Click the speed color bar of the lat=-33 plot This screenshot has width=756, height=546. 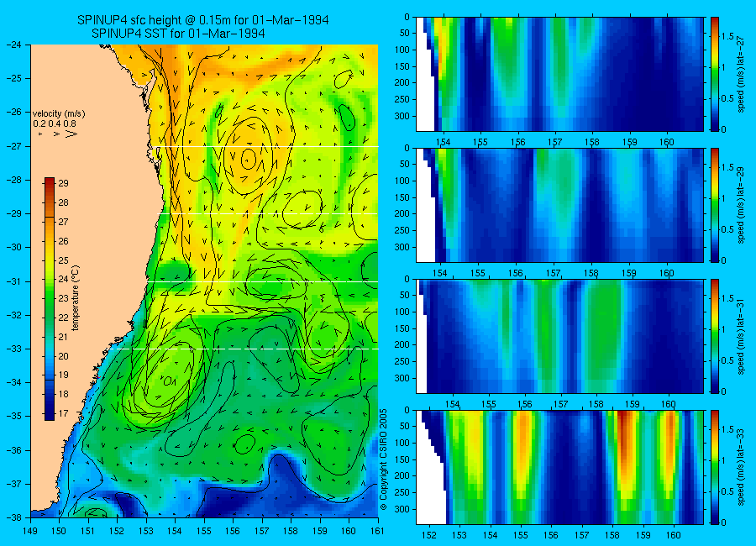pyautogui.click(x=714, y=467)
